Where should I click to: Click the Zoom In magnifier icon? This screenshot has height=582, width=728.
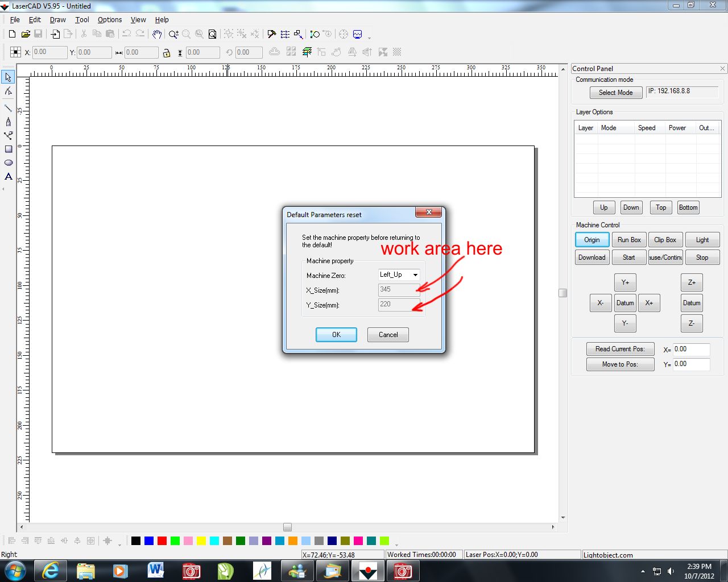(x=173, y=34)
